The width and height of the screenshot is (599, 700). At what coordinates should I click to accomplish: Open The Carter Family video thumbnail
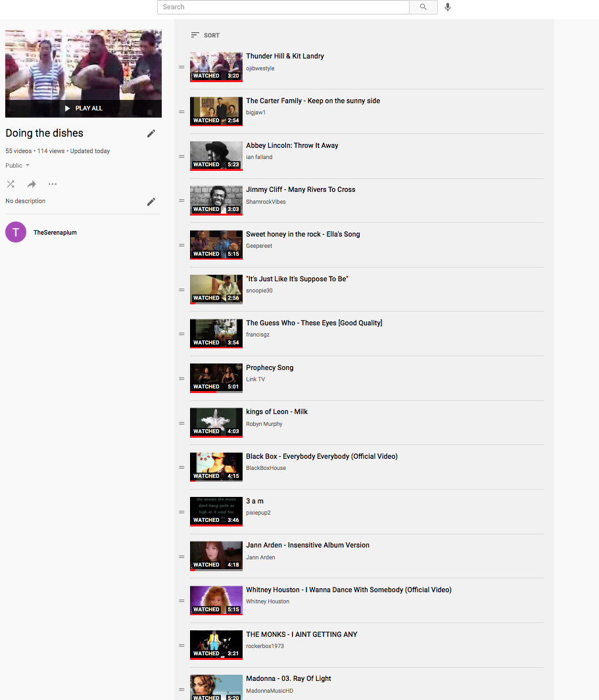coord(216,112)
